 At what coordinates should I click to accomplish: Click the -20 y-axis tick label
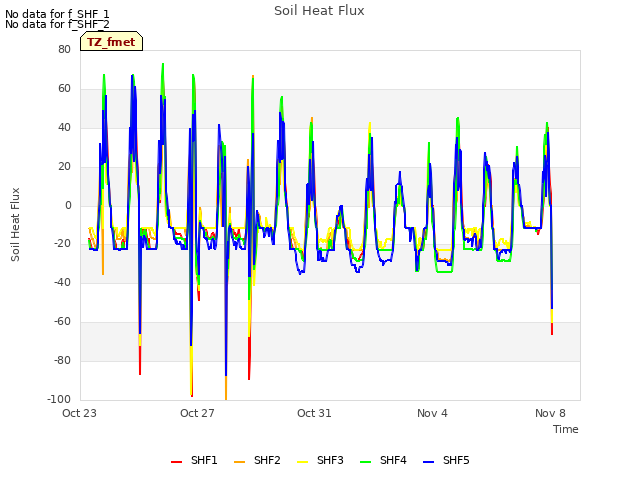[x=63, y=243]
